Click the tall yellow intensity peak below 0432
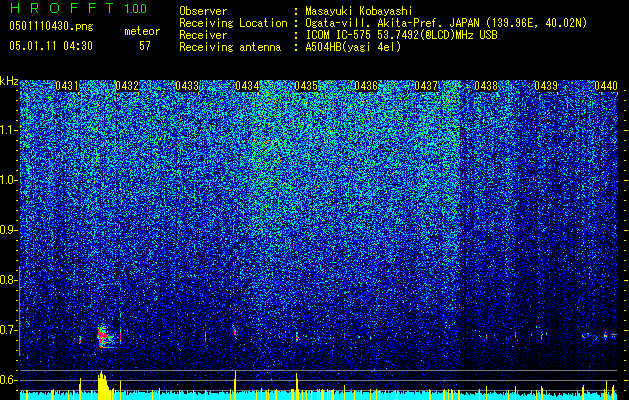 pyautogui.click(x=103, y=386)
